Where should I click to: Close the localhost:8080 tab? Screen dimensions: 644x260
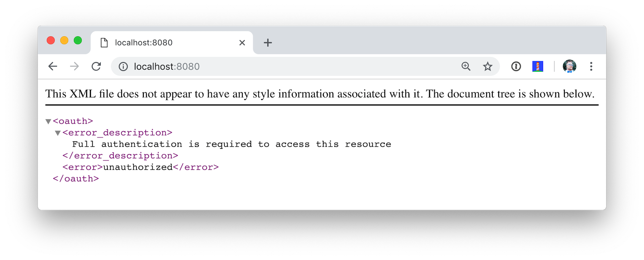coord(242,43)
